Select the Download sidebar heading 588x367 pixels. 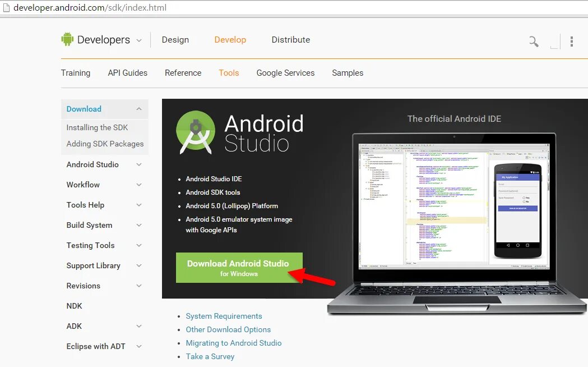point(84,109)
